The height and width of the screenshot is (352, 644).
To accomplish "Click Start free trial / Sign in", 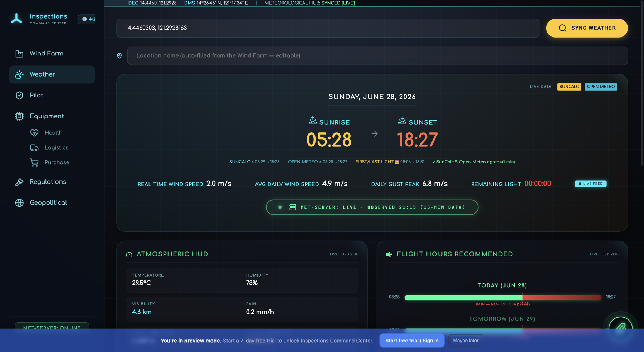I will click(x=412, y=341).
